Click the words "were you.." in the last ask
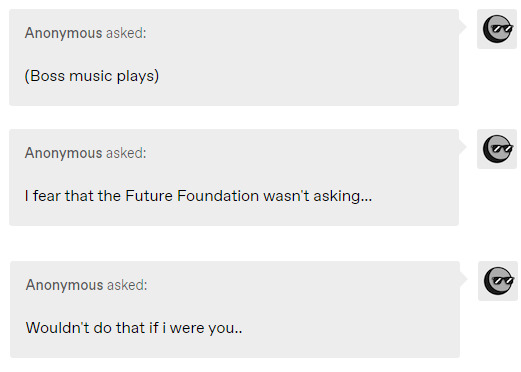Viewport: 521px width, 372px height. coord(206,328)
